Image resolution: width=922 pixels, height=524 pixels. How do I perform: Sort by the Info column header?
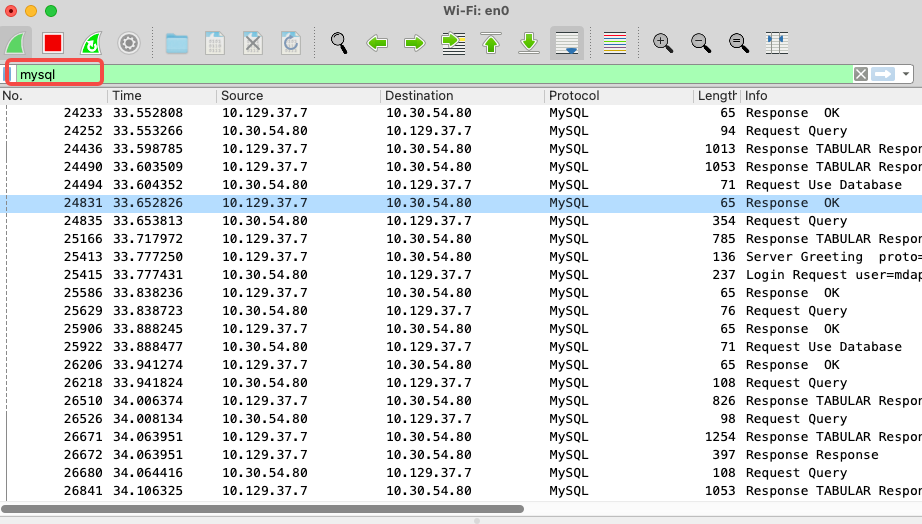(x=831, y=95)
